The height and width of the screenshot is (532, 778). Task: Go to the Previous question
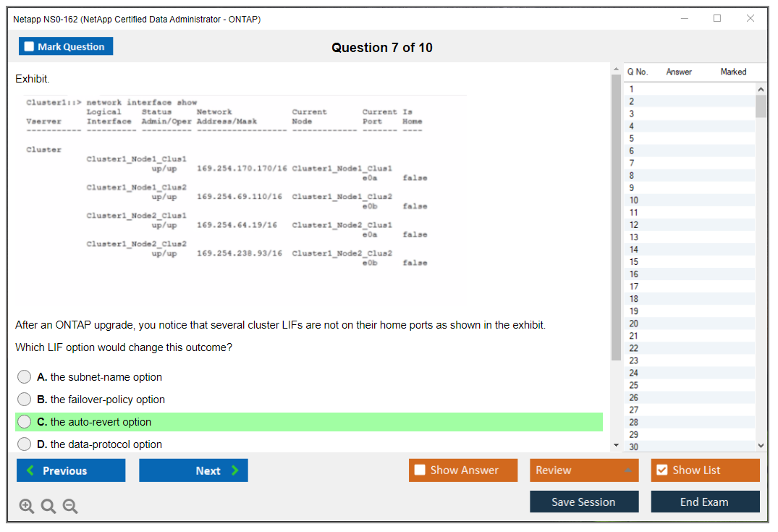(71, 470)
